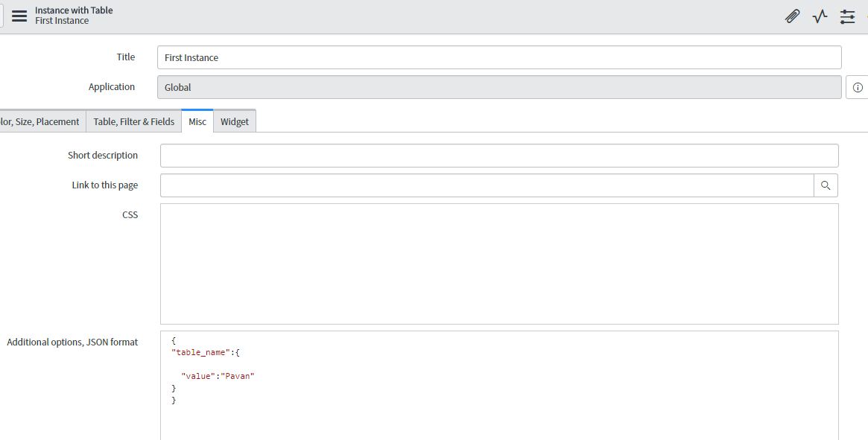The image size is (868, 440).
Task: Click the empty Short description field
Action: (x=447, y=155)
